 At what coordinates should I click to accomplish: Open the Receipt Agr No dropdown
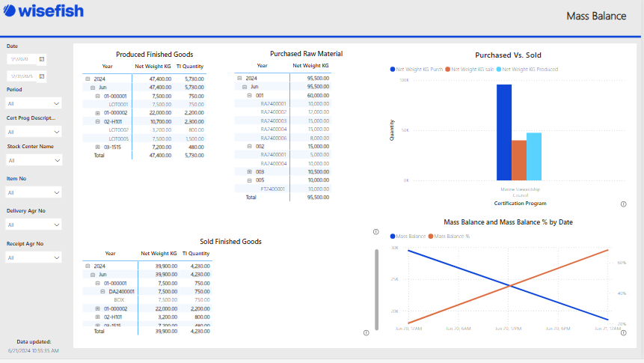[x=34, y=257]
